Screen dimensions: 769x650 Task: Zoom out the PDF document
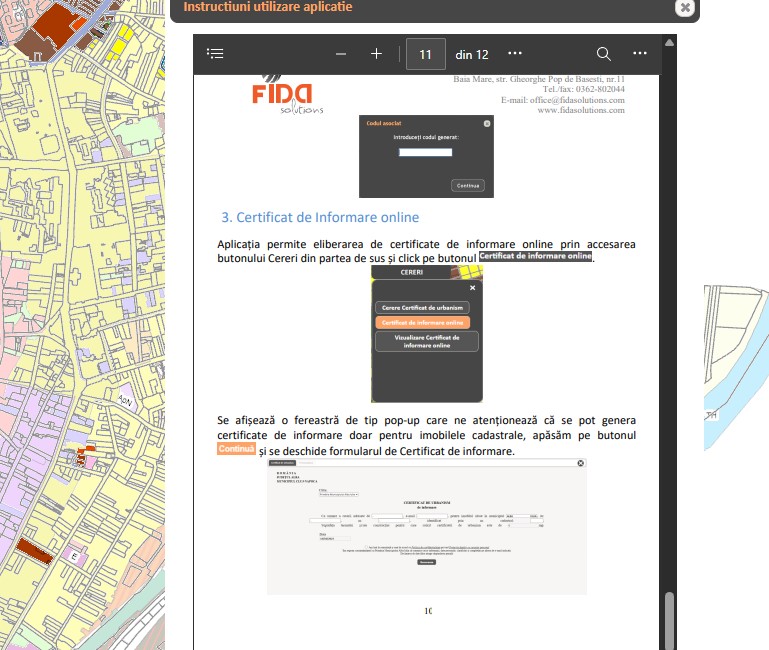point(341,54)
